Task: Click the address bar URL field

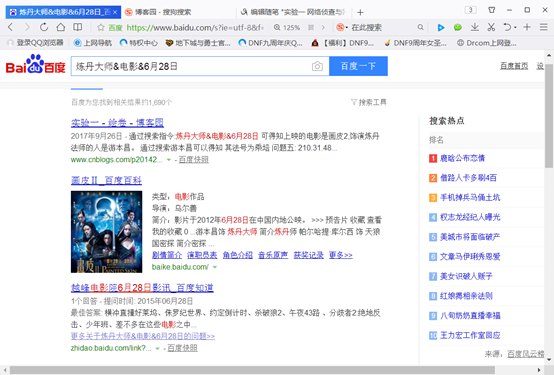Action: click(195, 28)
